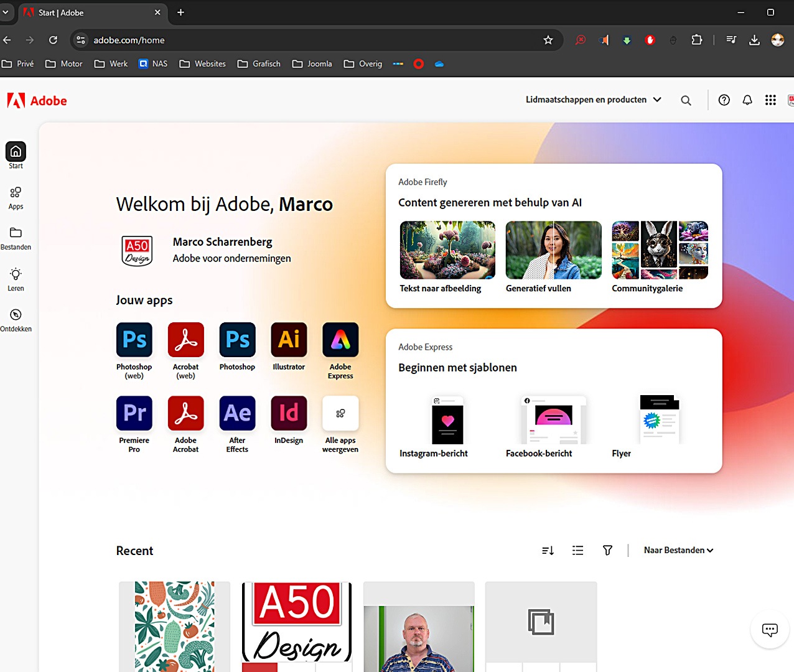Viewport: 794px width, 672px height.
Task: Open the Illustrator app icon
Action: pyautogui.click(x=289, y=340)
